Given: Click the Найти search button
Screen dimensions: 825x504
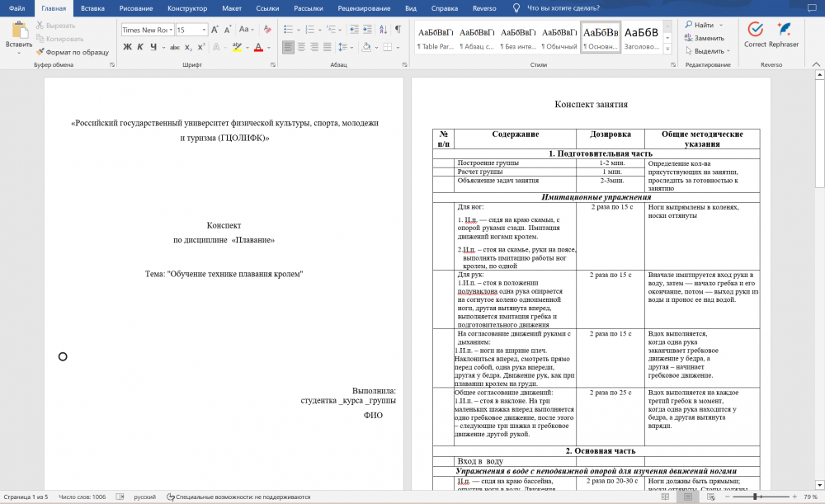Looking at the screenshot, I should point(700,26).
